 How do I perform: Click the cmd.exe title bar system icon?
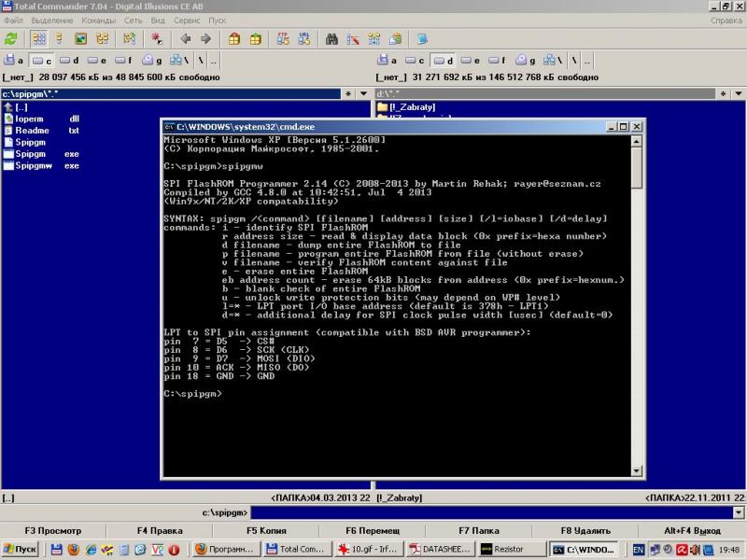point(169,127)
